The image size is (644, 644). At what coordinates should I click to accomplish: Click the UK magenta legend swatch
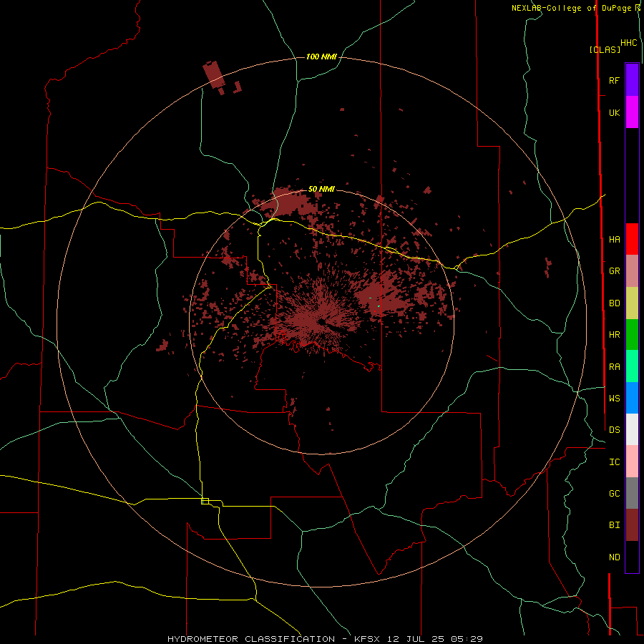pos(632,112)
